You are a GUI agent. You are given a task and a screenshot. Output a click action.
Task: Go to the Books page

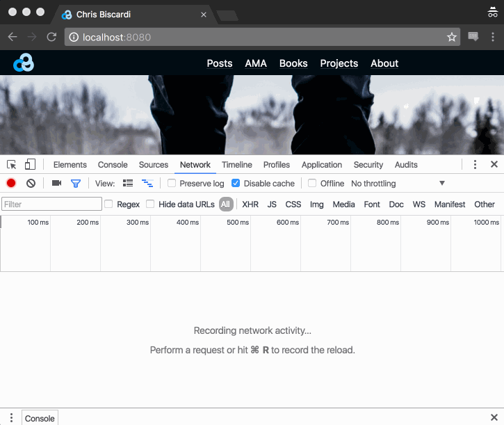point(293,63)
